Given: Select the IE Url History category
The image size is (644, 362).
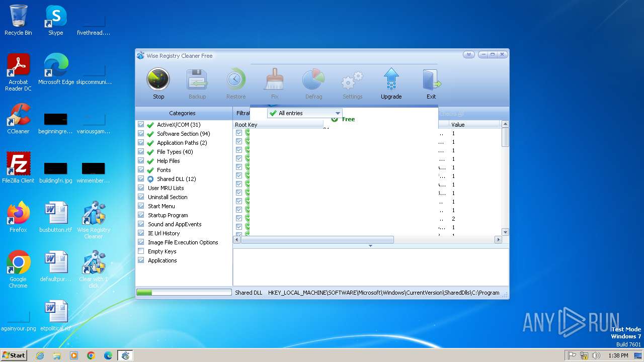Looking at the screenshot, I should click(164, 233).
